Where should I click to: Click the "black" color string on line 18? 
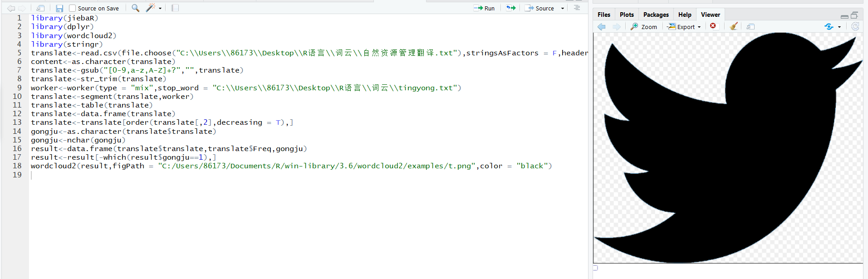[x=532, y=166]
